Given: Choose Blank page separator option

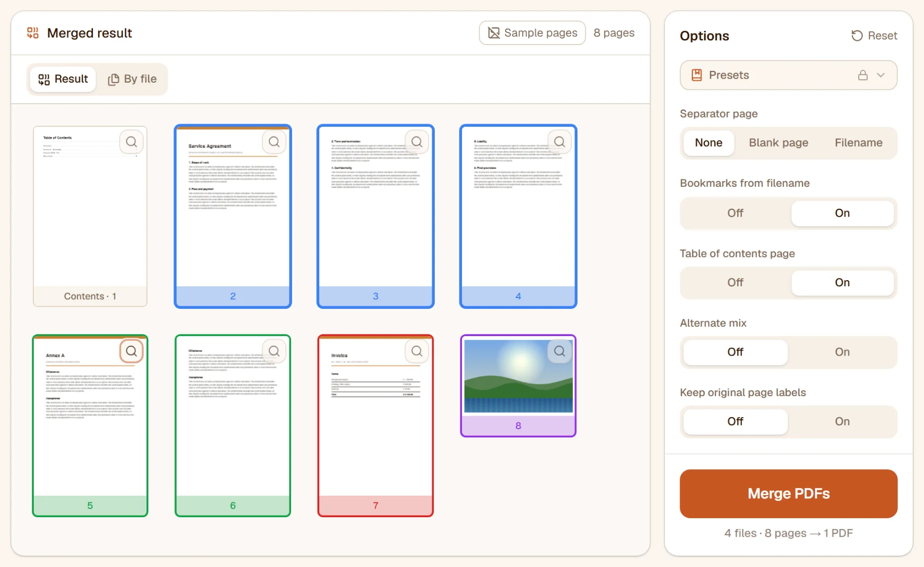Looking at the screenshot, I should tap(778, 143).
